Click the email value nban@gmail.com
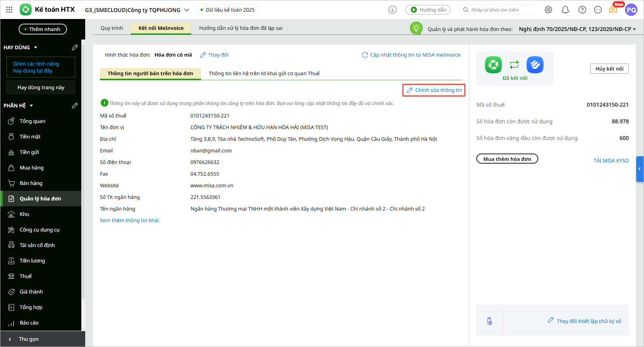644x347 pixels. 211,150
